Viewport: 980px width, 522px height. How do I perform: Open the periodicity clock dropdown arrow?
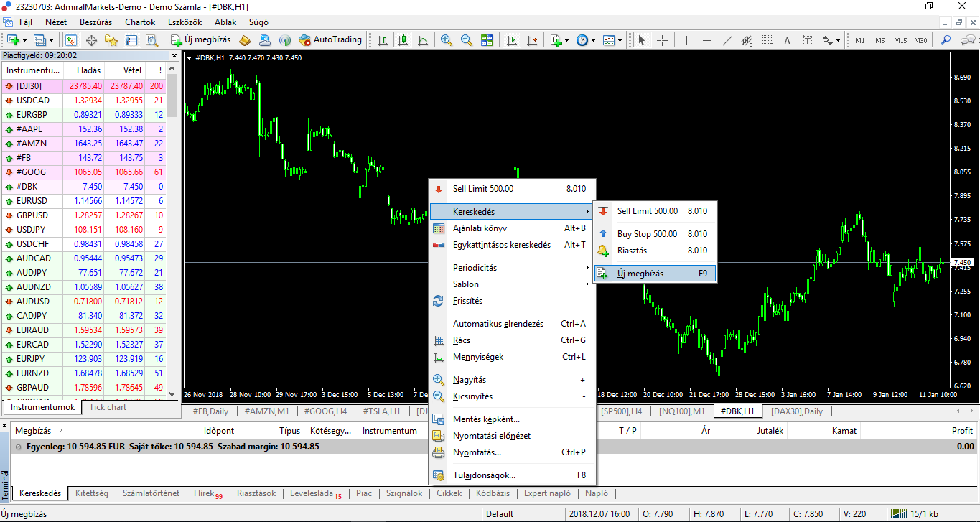pyautogui.click(x=593, y=40)
